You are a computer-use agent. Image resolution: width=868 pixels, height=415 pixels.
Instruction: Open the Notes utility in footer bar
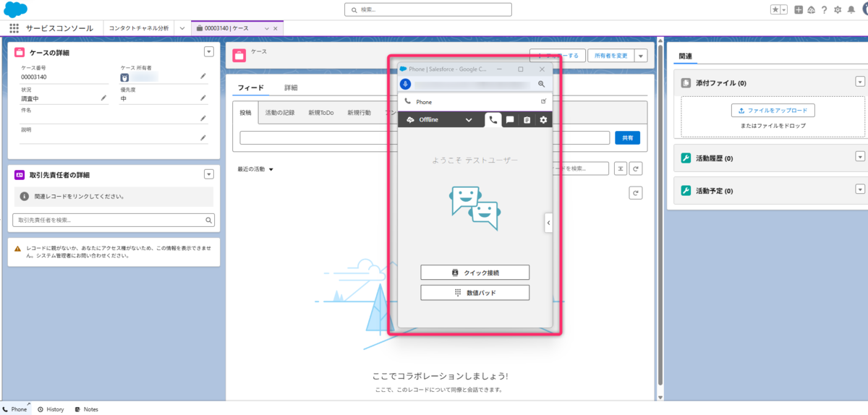86,409
